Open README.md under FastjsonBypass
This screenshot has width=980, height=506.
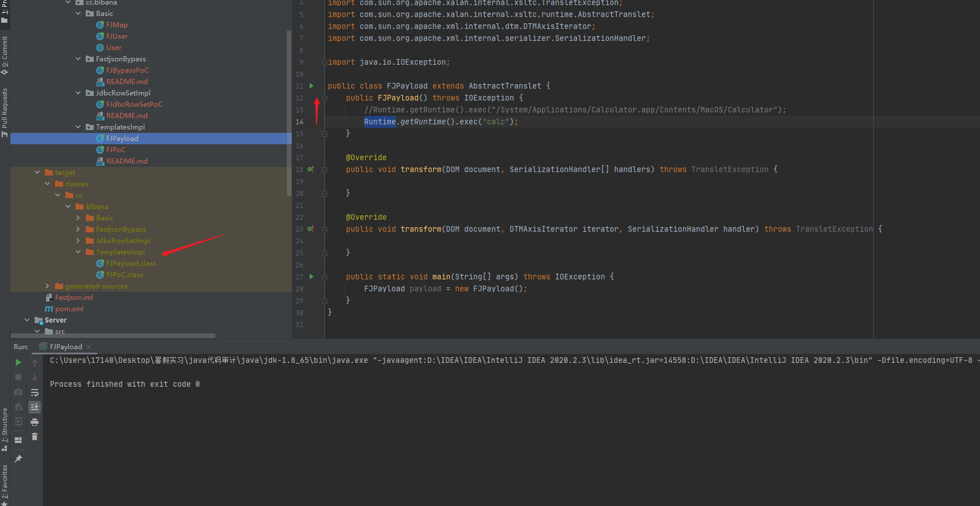[127, 82]
